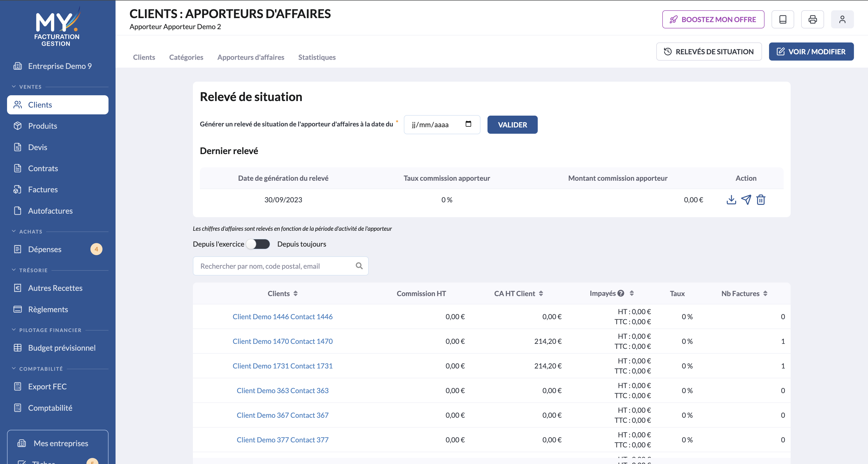
Task: Click the VALIDER button
Action: [x=512, y=125]
